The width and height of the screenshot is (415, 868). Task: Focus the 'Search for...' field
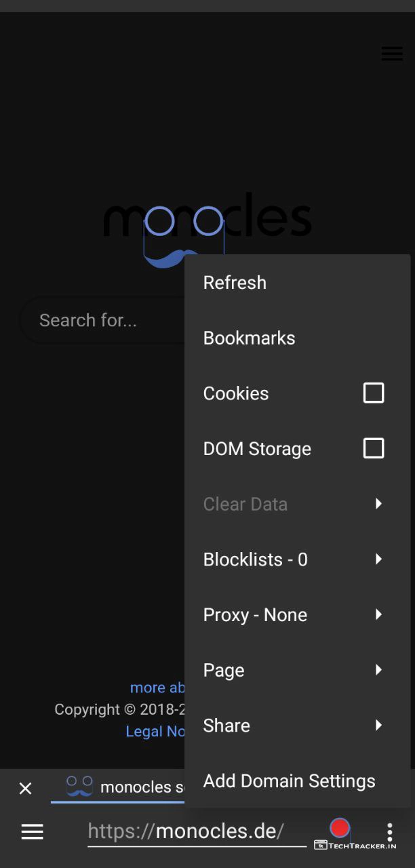(x=102, y=320)
